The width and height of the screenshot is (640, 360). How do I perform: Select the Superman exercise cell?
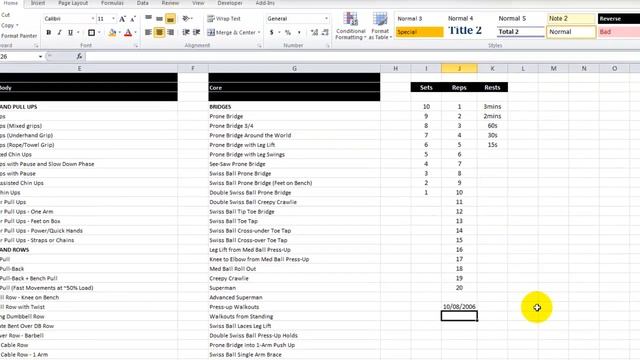click(294, 288)
